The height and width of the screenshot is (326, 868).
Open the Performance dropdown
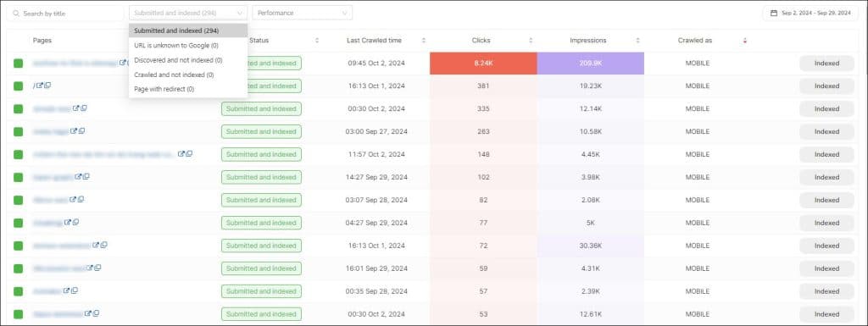point(303,13)
